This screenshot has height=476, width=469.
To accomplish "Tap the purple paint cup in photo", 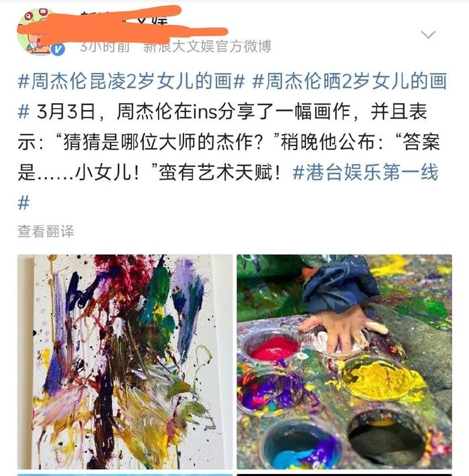I will [x=270, y=392].
